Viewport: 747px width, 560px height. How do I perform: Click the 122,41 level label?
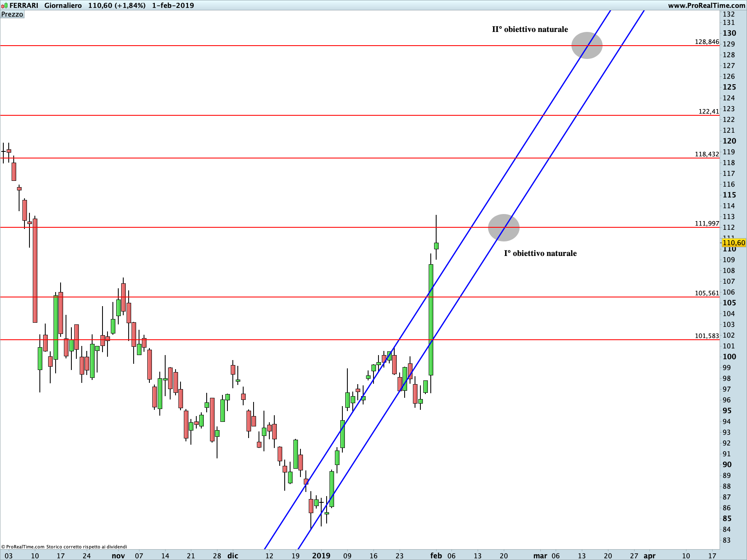point(709,112)
